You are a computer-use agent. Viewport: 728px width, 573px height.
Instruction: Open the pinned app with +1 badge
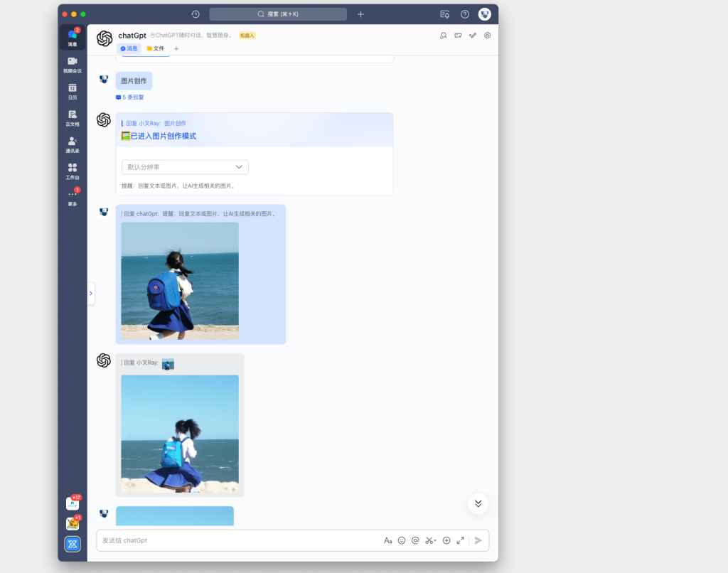pyautogui.click(x=73, y=524)
